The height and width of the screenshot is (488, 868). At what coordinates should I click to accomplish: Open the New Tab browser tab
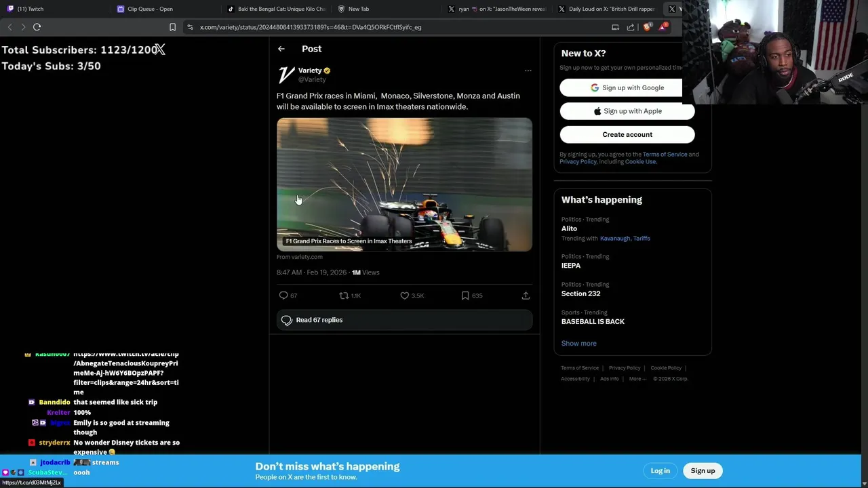(354, 9)
